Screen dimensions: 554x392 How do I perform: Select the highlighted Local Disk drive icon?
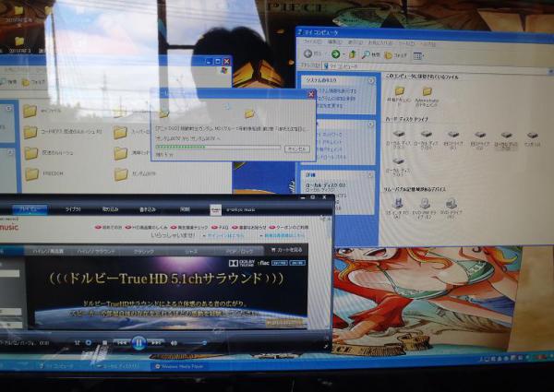[506, 136]
